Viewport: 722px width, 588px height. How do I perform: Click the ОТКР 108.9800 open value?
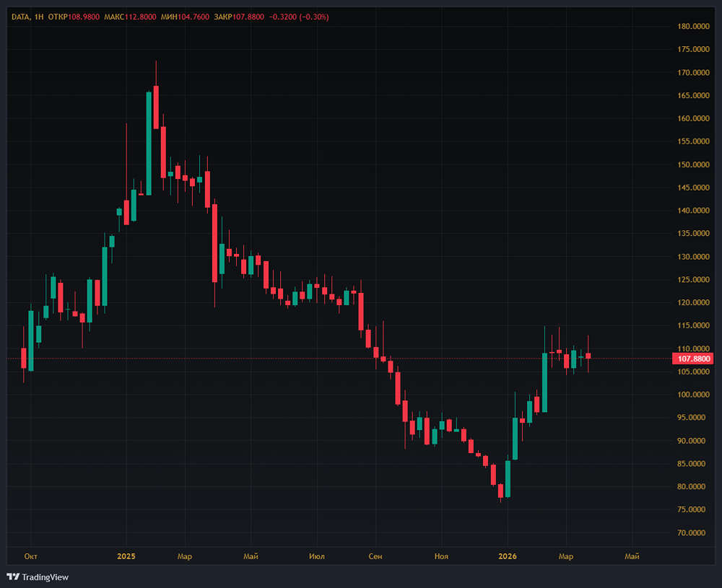[74, 17]
